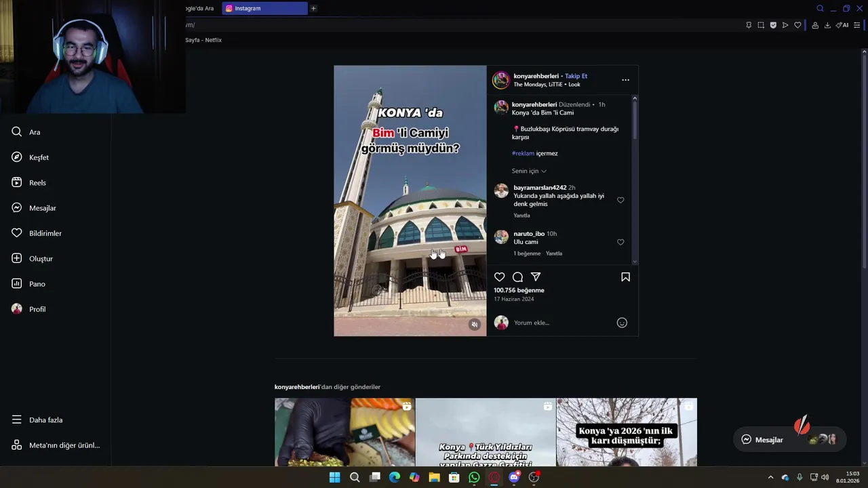868x488 pixels.
Task: Open Mesajlar from the sidebar
Action: click(34, 208)
